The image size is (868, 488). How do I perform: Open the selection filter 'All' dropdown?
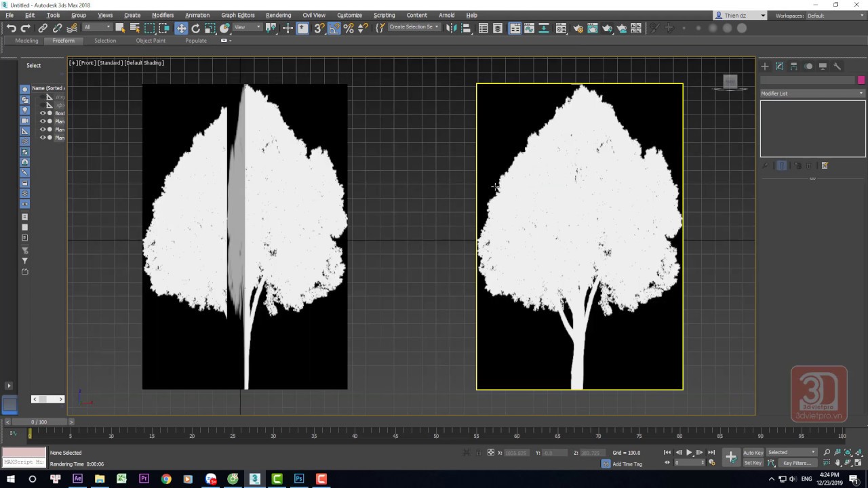click(x=97, y=27)
